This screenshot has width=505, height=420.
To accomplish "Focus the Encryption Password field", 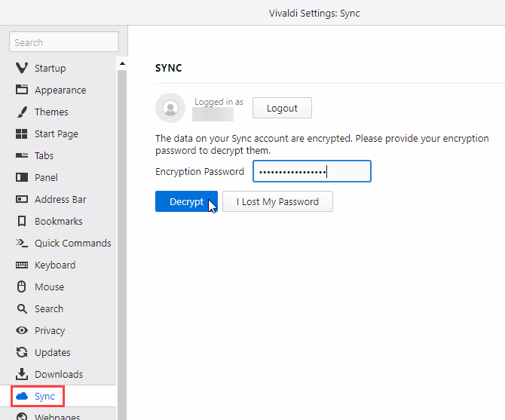I will point(312,171).
